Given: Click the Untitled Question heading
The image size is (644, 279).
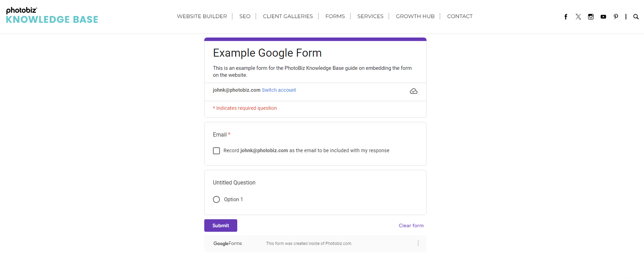Looking at the screenshot, I should pos(234,182).
